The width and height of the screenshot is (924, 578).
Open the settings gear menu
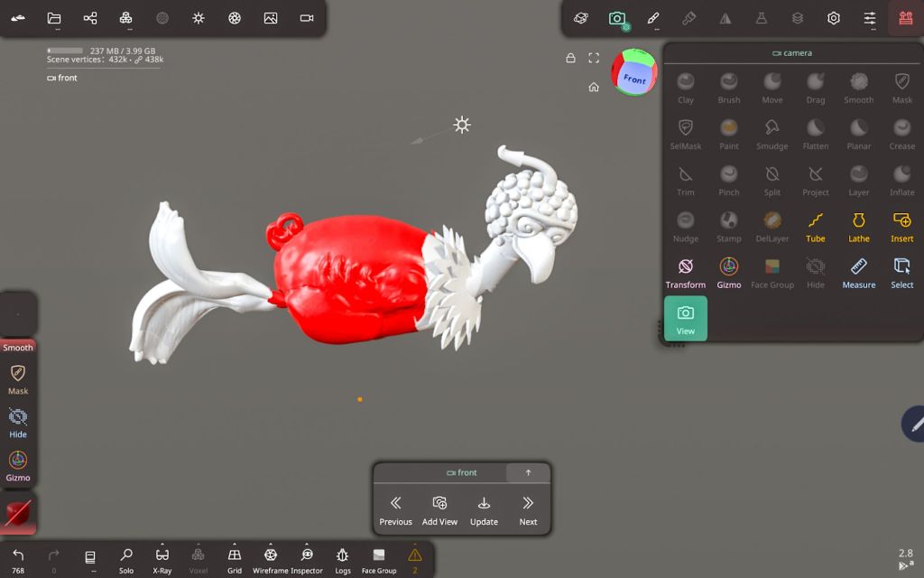[x=834, y=18]
